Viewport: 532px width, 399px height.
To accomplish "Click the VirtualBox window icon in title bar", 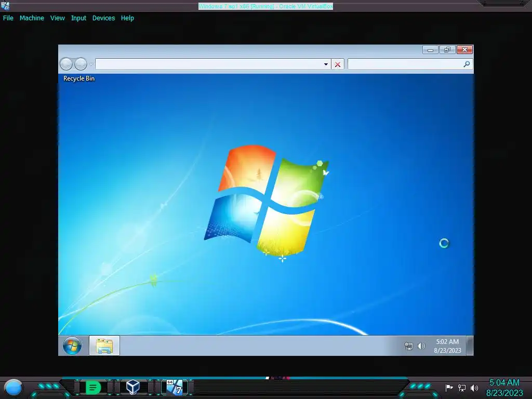I will 5,6.
